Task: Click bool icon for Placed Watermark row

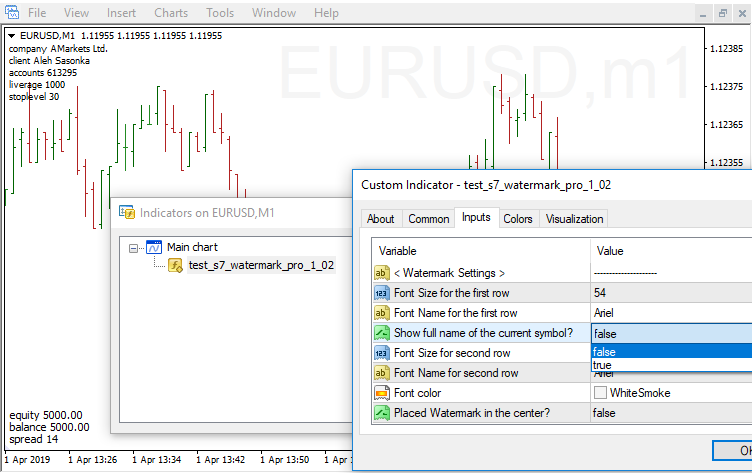Action: tap(382, 413)
